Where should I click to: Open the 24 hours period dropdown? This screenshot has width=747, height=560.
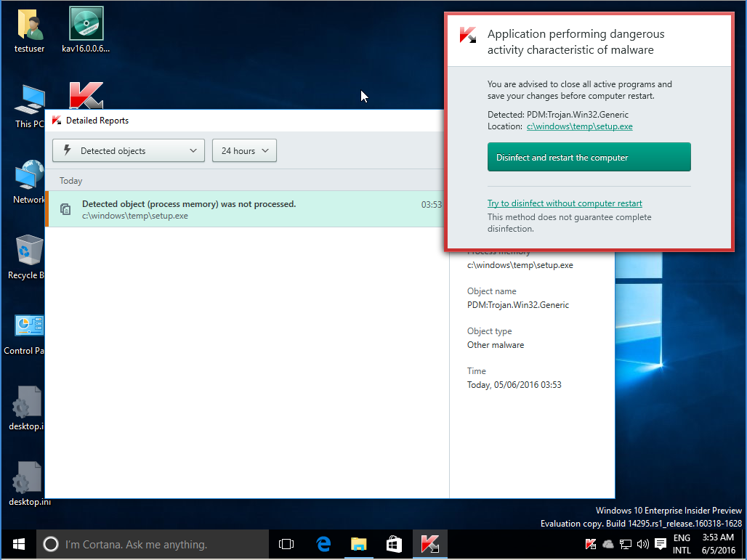click(x=244, y=151)
